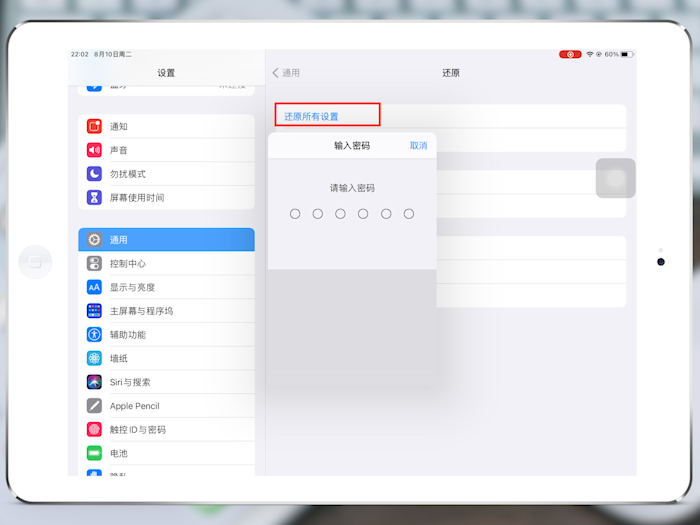Select 辅助功能 text row
Viewport: 700px width, 525px height.
(x=166, y=334)
